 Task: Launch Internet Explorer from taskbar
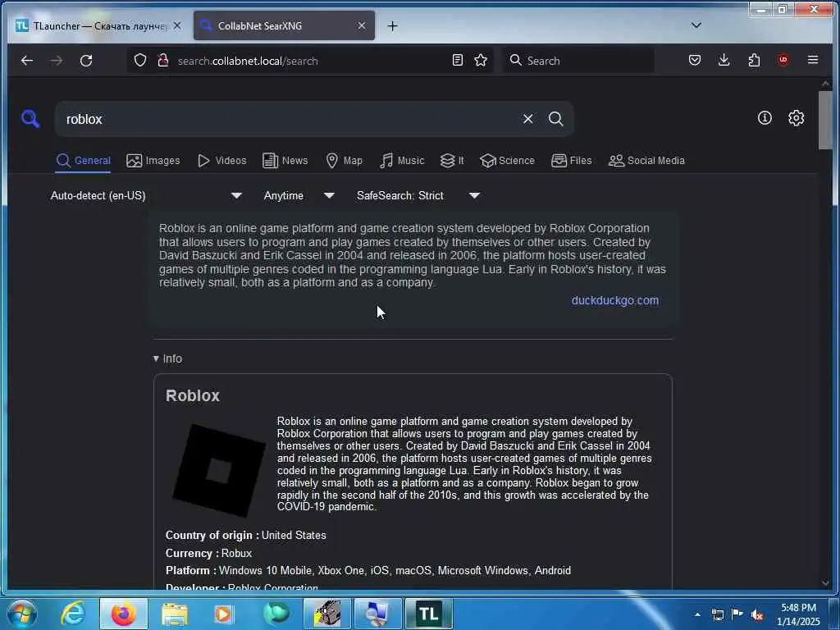coord(73,614)
